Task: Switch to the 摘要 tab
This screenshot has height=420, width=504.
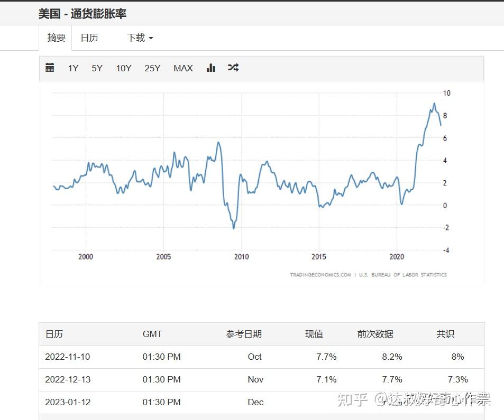Action: (x=56, y=38)
